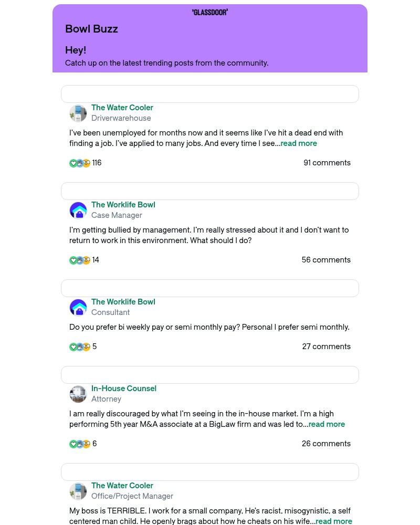Open the In-House Counsel bowl link
This screenshot has width=420, height=525.
point(124,388)
